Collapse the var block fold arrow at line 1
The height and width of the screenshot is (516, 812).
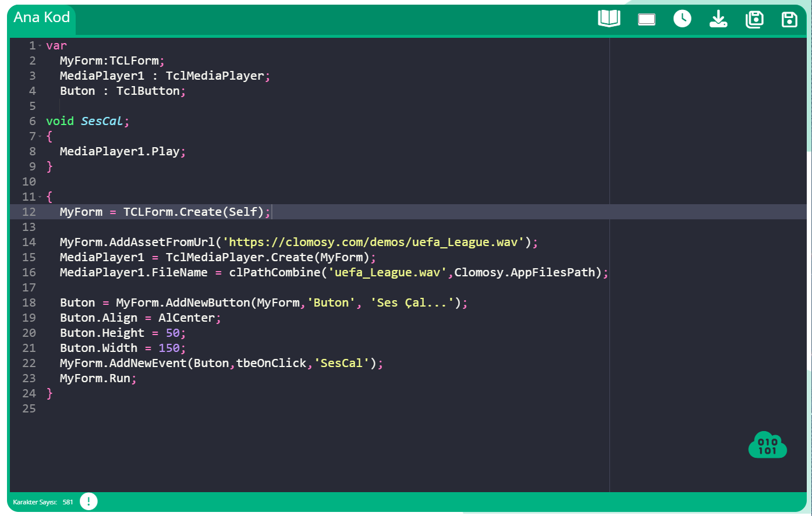[40, 45]
